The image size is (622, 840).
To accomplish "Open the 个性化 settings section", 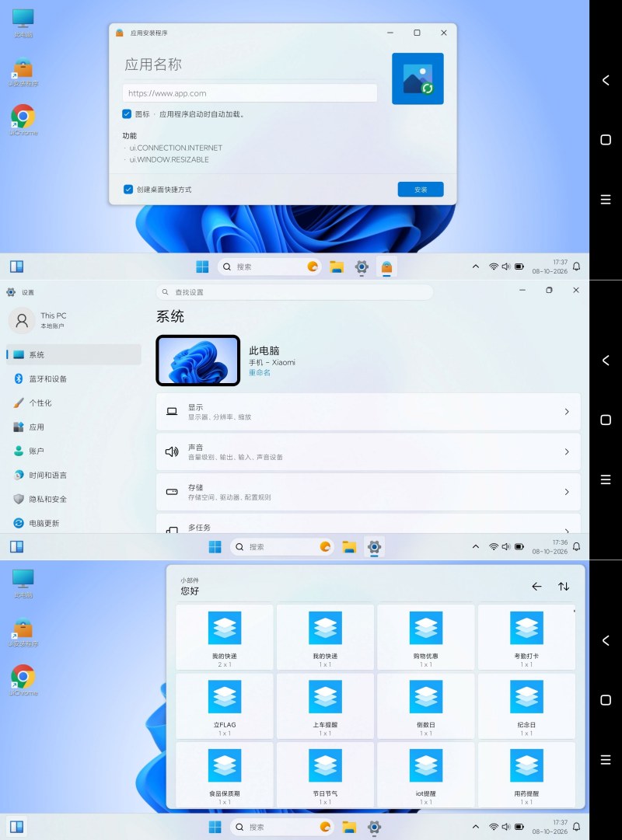I will [73, 403].
